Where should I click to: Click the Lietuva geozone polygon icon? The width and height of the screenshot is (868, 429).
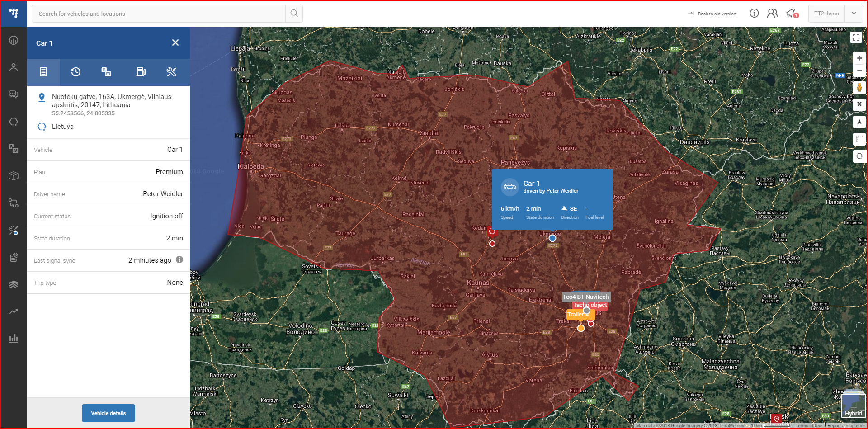click(x=42, y=127)
